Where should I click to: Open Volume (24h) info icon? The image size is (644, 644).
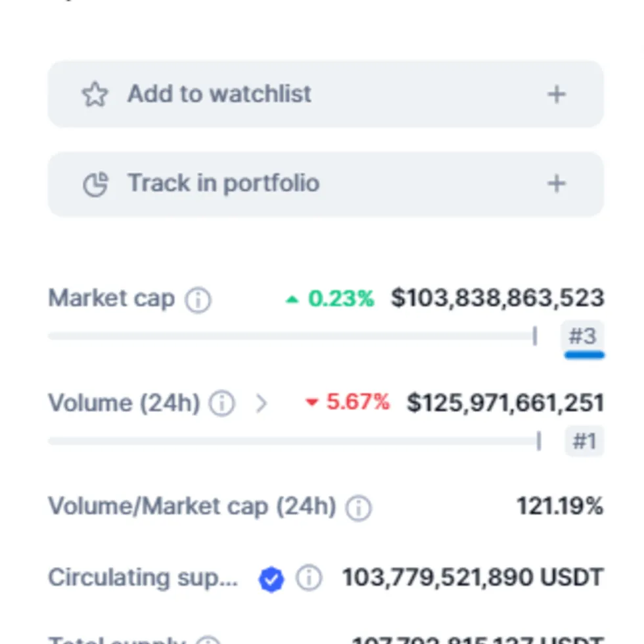[x=222, y=403]
